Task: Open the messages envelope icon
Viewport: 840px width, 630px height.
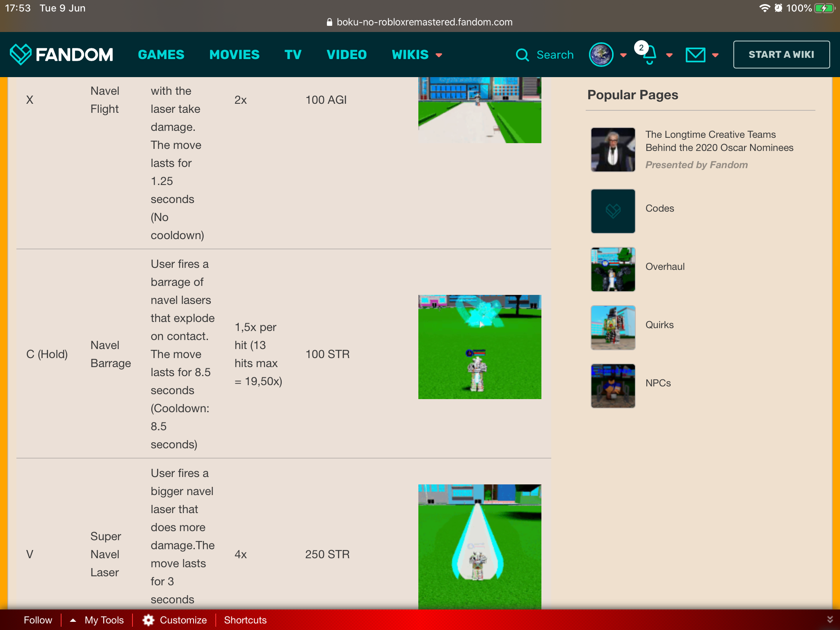Action: (695, 55)
